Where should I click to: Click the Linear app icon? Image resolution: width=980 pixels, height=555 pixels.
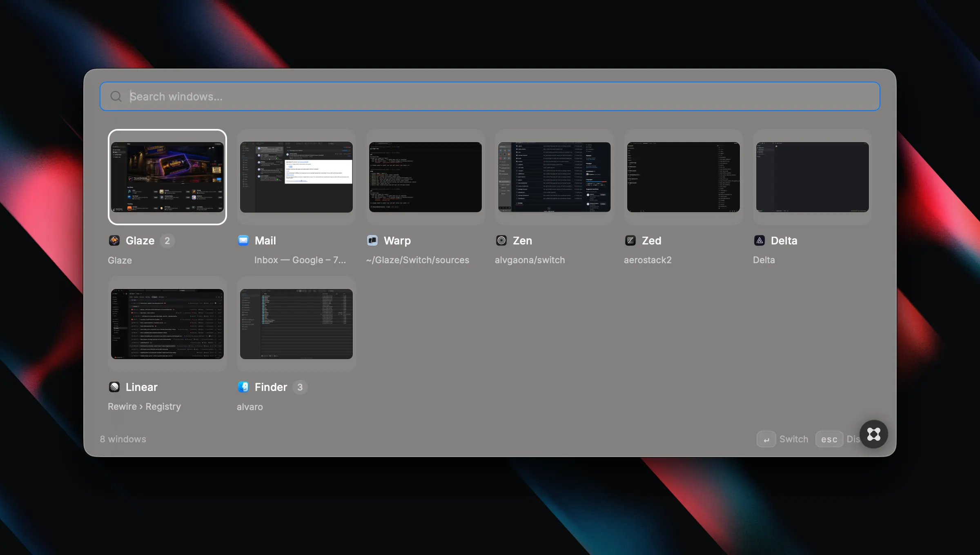[x=114, y=387]
